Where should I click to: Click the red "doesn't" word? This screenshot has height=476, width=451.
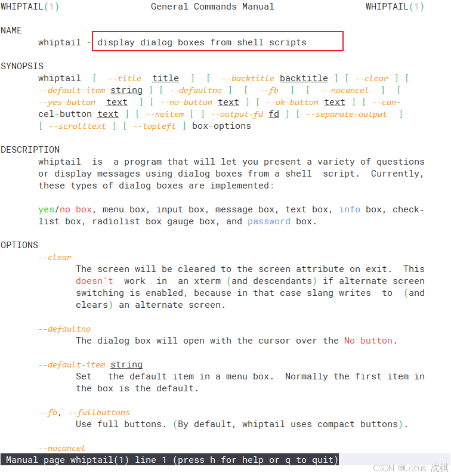(x=94, y=281)
